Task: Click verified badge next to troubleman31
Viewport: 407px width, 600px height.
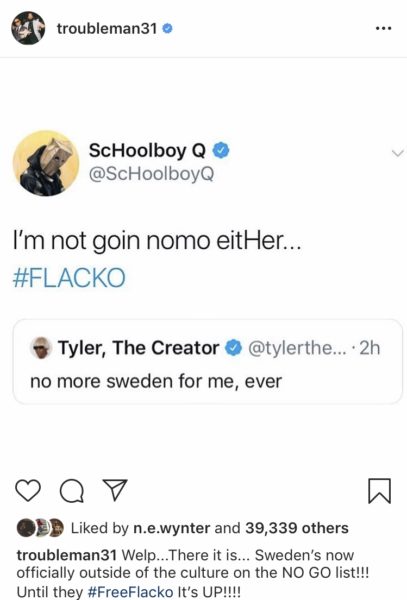Action: (x=167, y=28)
